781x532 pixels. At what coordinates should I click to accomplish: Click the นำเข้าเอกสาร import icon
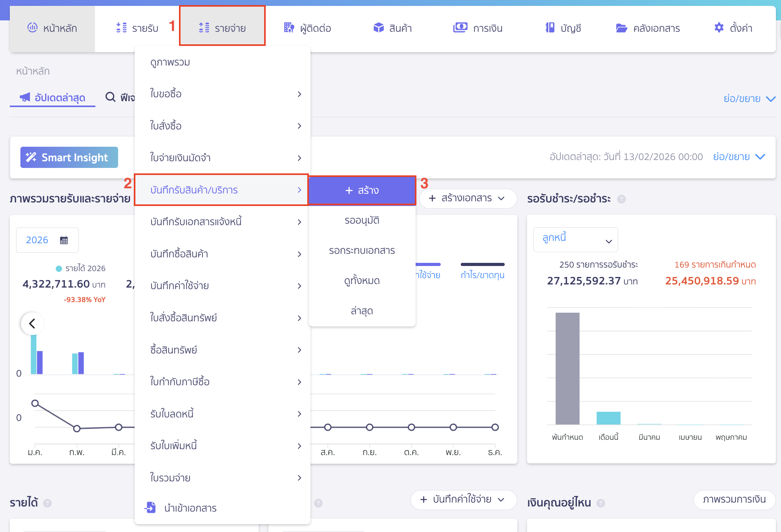(x=150, y=508)
